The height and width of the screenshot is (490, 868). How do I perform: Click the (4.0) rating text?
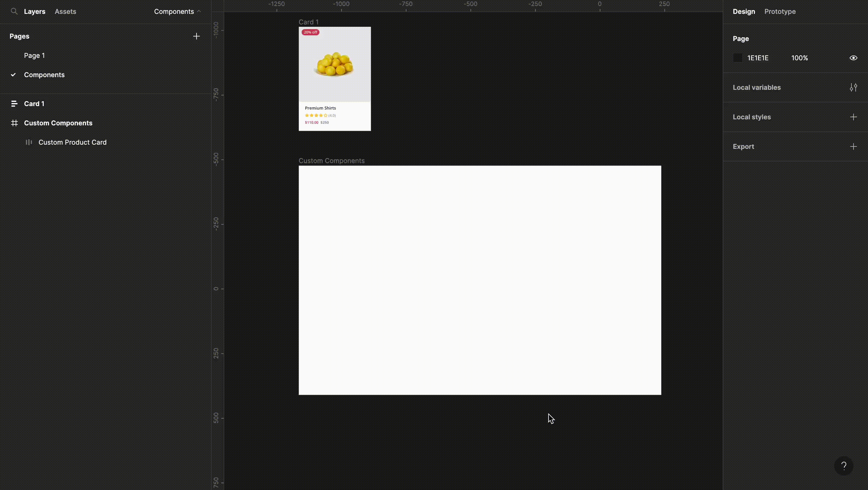point(332,115)
